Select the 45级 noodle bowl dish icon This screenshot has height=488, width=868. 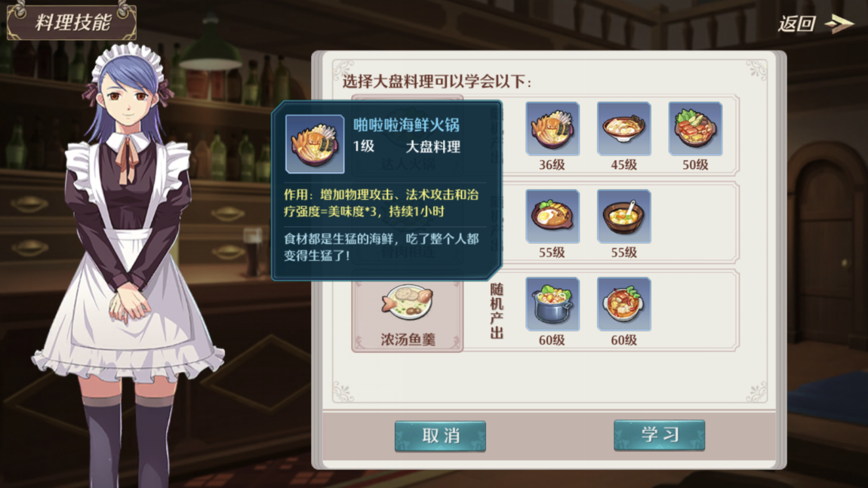pyautogui.click(x=624, y=128)
